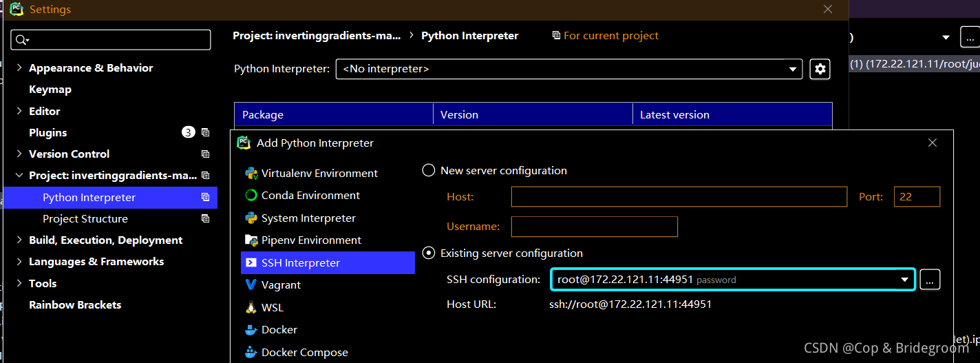Viewport: 980px width, 363px height.
Task: Select New server configuration radio button
Action: (429, 170)
